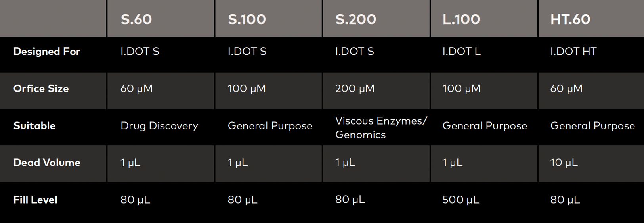Screen dimensions: 644x223
Task: Select the L.100 column header
Action: pyautogui.click(x=461, y=19)
